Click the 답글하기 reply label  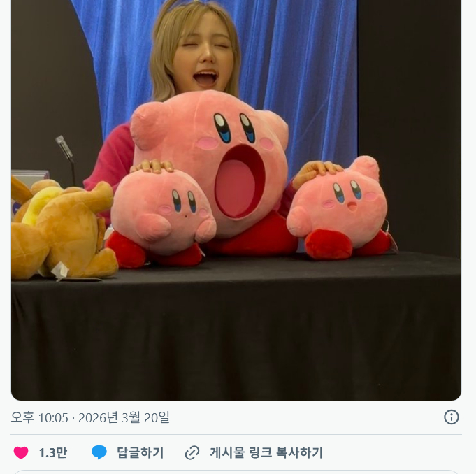point(140,453)
